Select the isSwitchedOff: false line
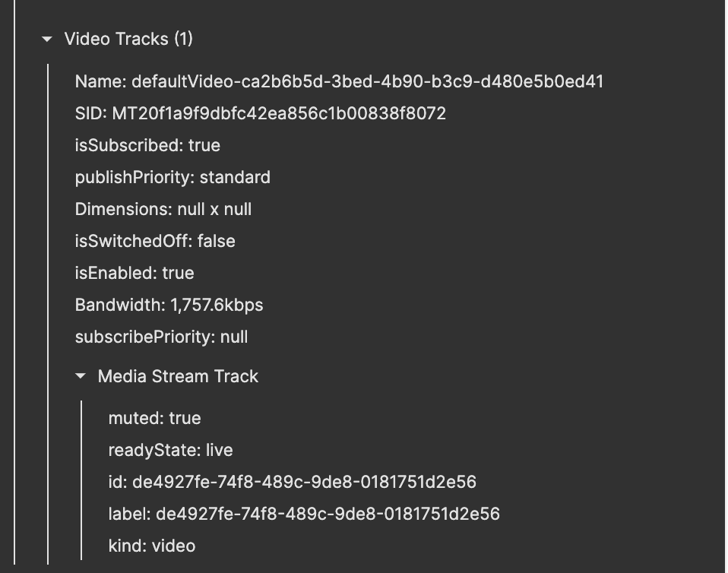Image resolution: width=728 pixels, height=573 pixels. (154, 241)
